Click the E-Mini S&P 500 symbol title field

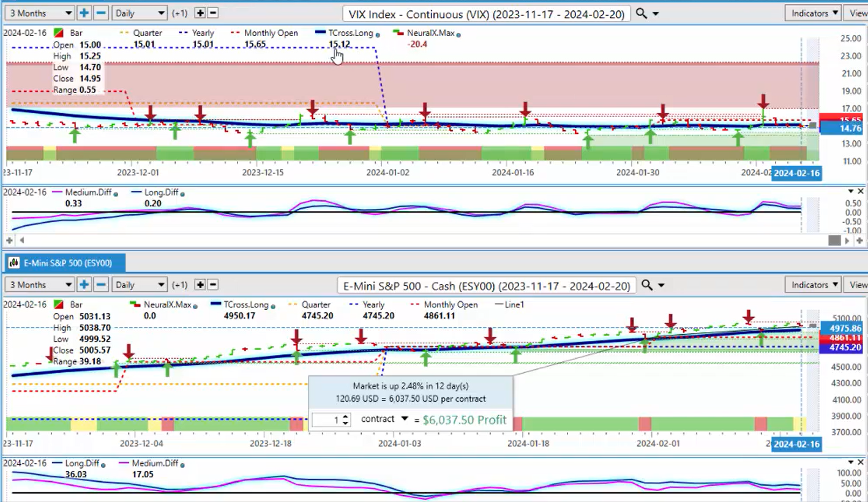pos(486,285)
